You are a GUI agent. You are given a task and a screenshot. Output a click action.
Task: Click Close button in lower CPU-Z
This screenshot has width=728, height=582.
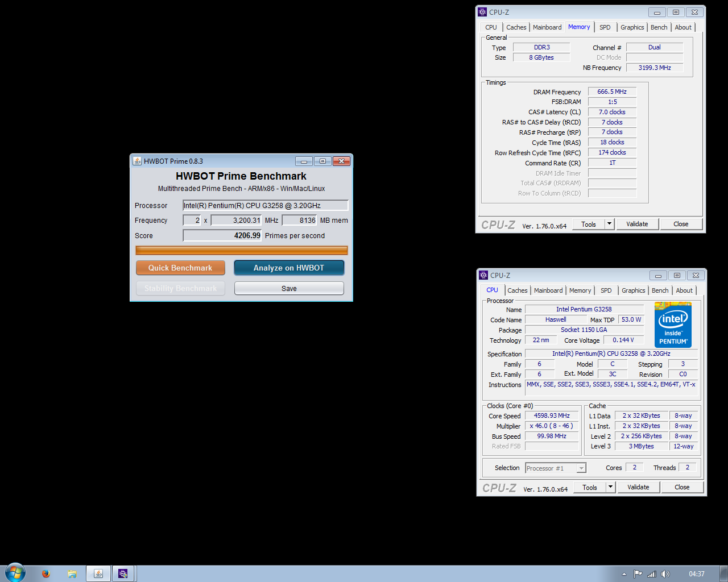click(682, 487)
